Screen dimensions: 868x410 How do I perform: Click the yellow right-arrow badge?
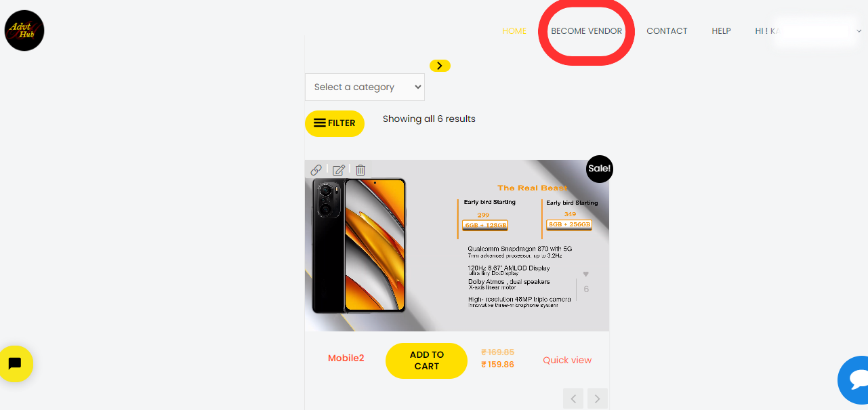(x=440, y=66)
